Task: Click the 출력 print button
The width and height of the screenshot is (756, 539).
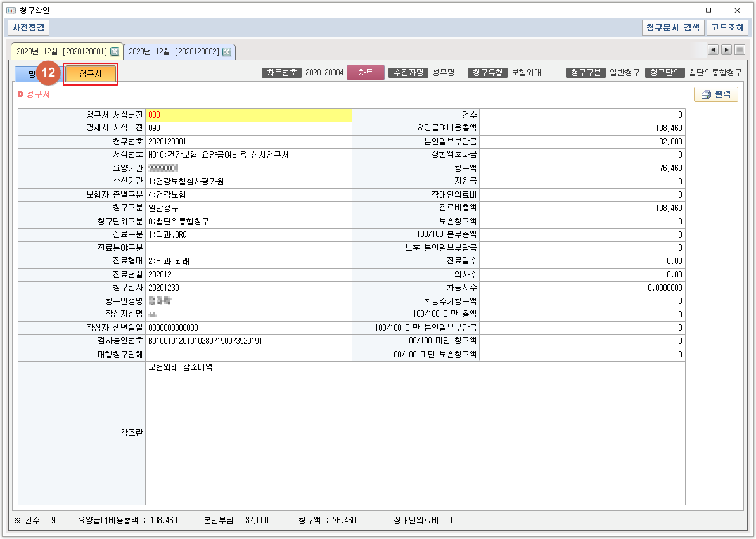Action: click(716, 94)
